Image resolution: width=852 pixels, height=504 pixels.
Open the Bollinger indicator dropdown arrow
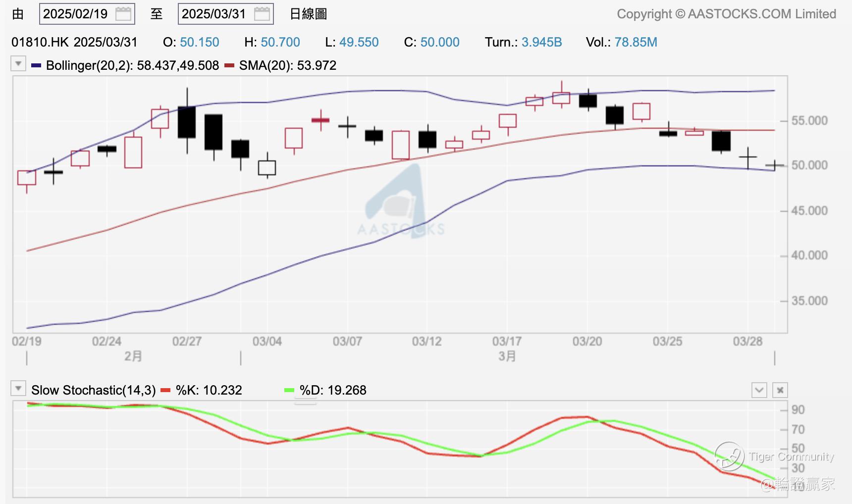tap(18, 64)
